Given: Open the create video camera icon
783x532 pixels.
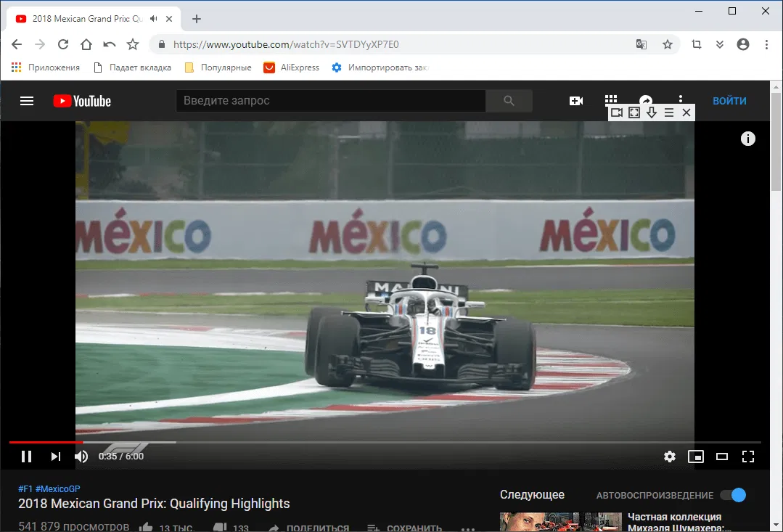Looking at the screenshot, I should pyautogui.click(x=575, y=101).
